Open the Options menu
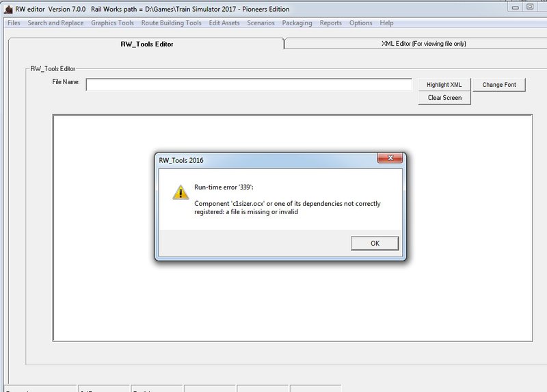Viewport: 547px width, 392px height. point(361,23)
